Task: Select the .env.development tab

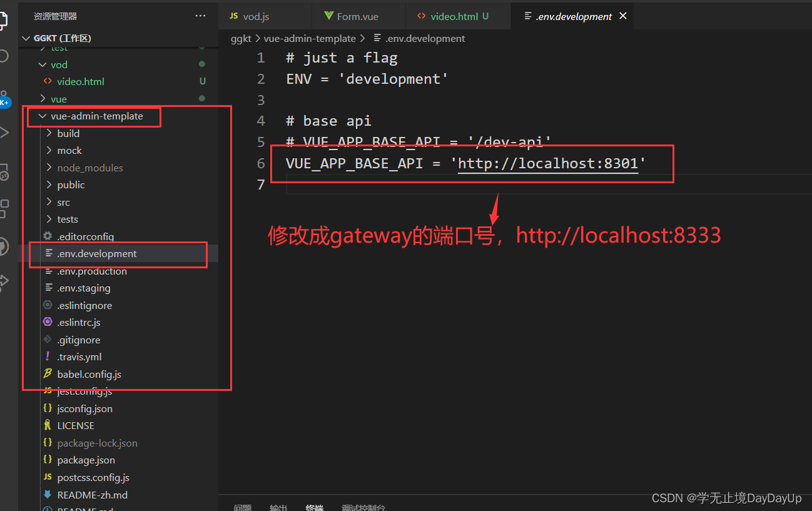Action: (572, 16)
